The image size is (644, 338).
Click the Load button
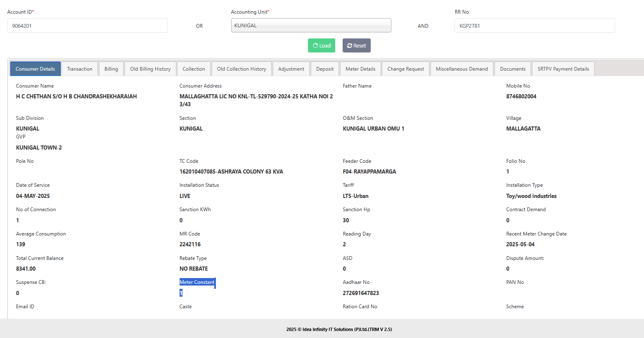click(321, 45)
